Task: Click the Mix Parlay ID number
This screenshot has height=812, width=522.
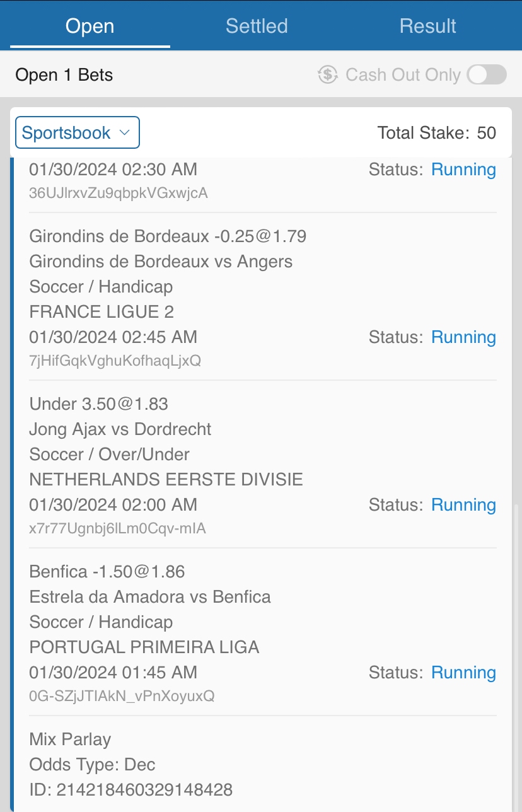Action: [x=144, y=789]
